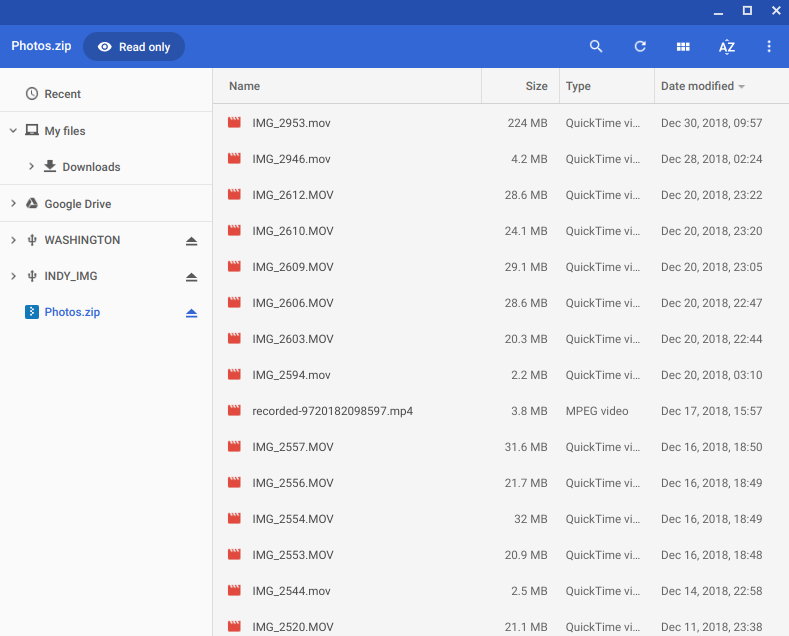Click the Dec 14, 2018, 22:58 date
The width and height of the screenshot is (789, 636).
point(712,591)
